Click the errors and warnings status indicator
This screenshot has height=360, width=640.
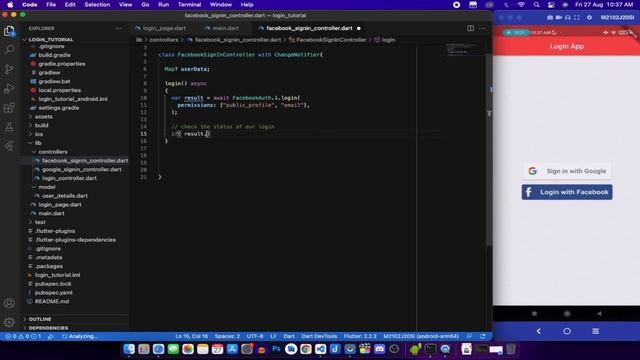(x=23, y=336)
